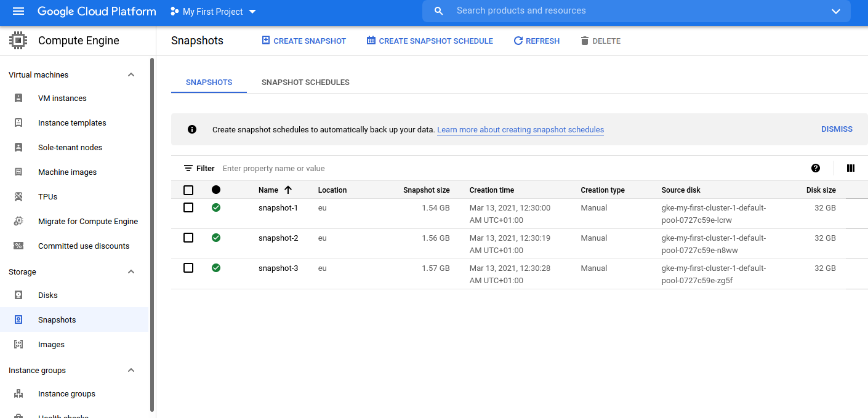
Task: Click the Delete trash icon
Action: [585, 41]
